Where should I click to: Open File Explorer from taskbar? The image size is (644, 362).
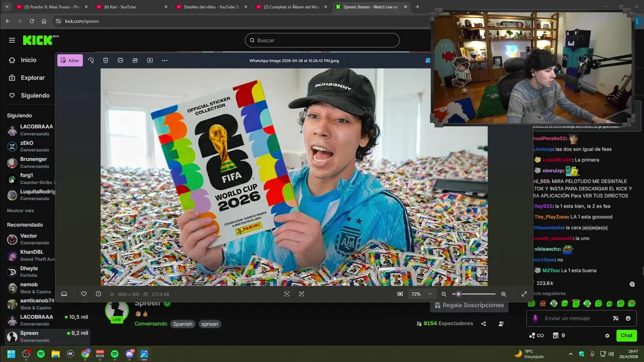55,354
